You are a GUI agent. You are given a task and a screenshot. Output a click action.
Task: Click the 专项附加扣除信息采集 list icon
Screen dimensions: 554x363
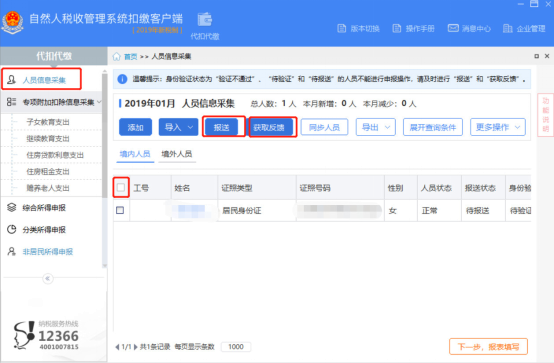point(11,102)
